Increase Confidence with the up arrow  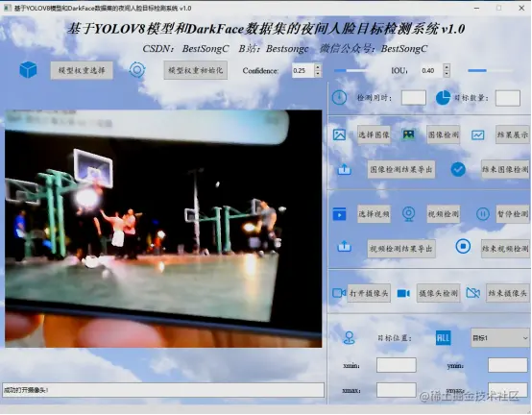click(318, 67)
